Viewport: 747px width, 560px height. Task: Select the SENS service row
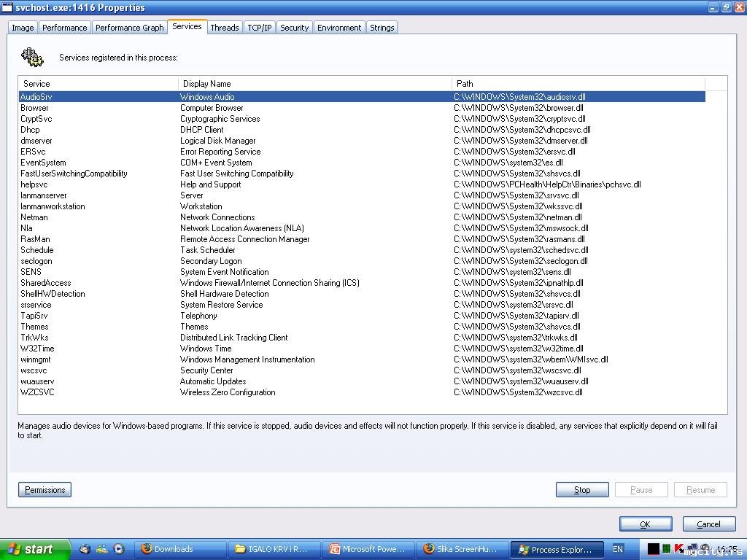[362, 272]
